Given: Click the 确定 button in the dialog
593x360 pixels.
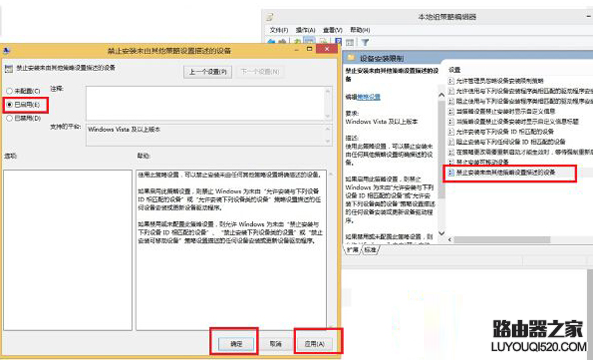Looking at the screenshot, I should pos(236,343).
